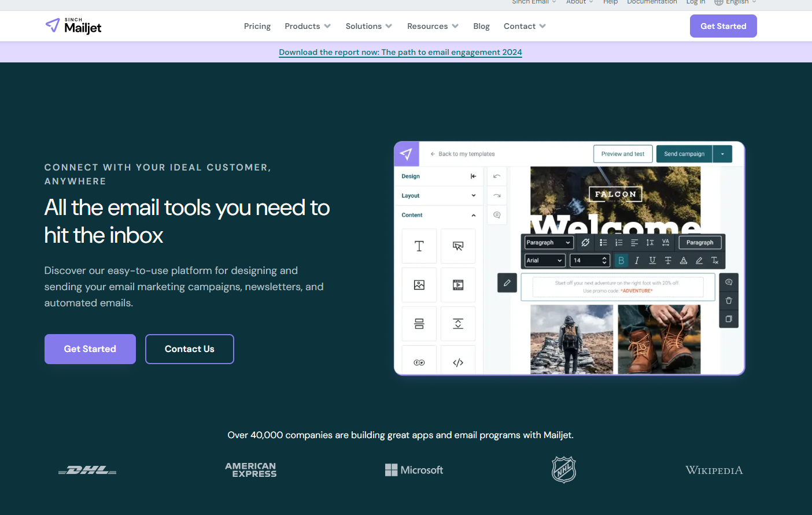
Task: Expand the Products menu
Action: (x=308, y=26)
